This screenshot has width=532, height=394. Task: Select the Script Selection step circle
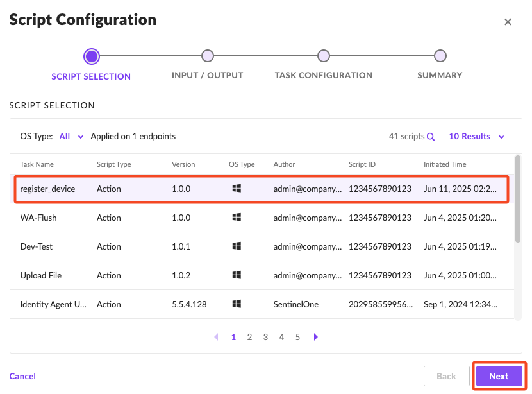(x=92, y=56)
